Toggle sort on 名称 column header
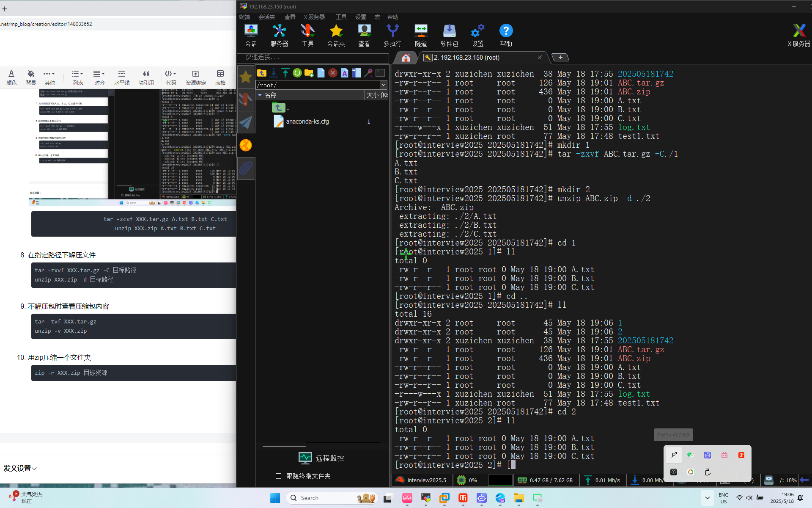 point(271,95)
